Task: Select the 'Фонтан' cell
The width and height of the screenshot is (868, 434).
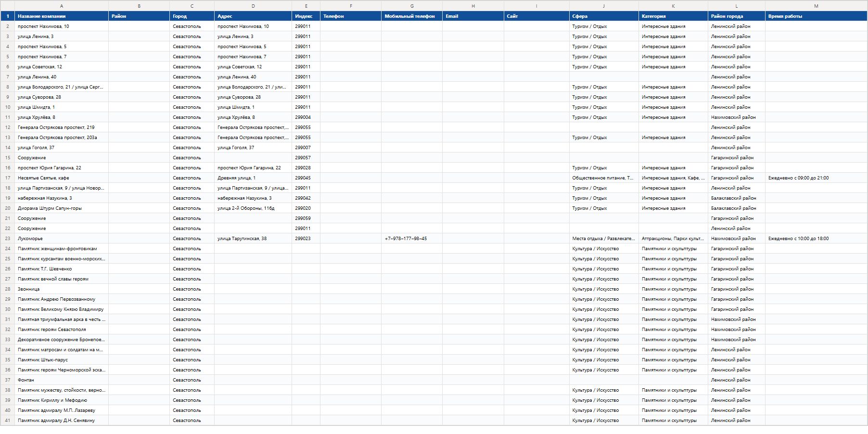Action: click(x=62, y=380)
